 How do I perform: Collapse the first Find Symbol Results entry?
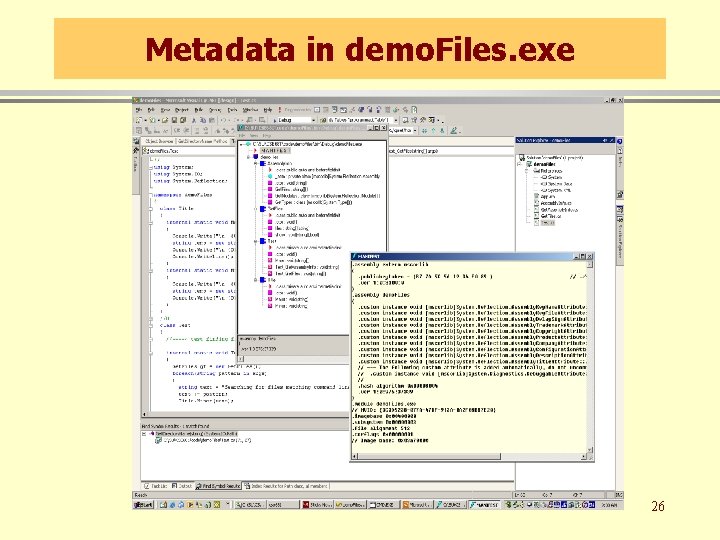tap(144, 433)
